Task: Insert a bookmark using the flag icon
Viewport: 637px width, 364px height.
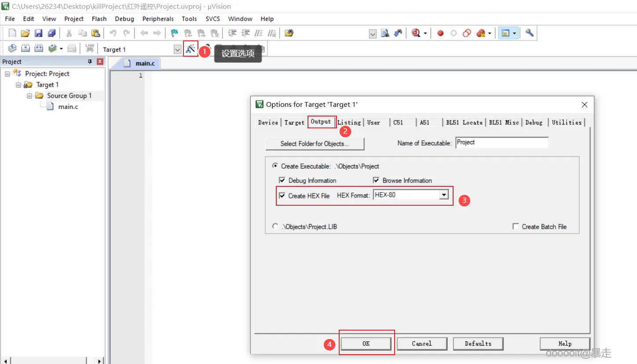Action: (x=175, y=33)
